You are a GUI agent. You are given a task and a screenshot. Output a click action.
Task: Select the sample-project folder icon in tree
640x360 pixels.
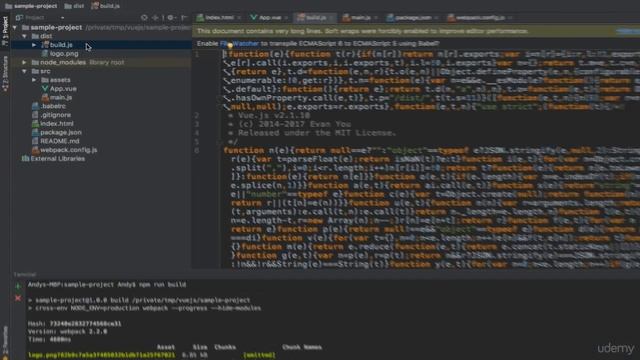(x=26, y=27)
